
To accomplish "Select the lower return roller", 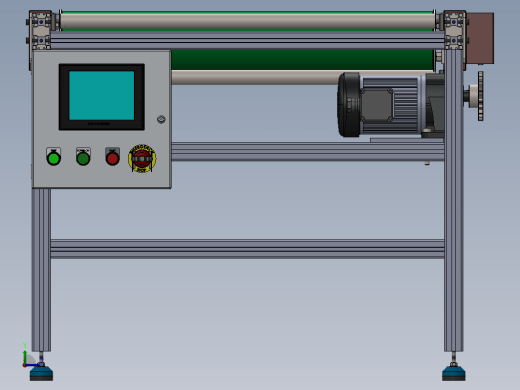I will pyautogui.click(x=255, y=77).
